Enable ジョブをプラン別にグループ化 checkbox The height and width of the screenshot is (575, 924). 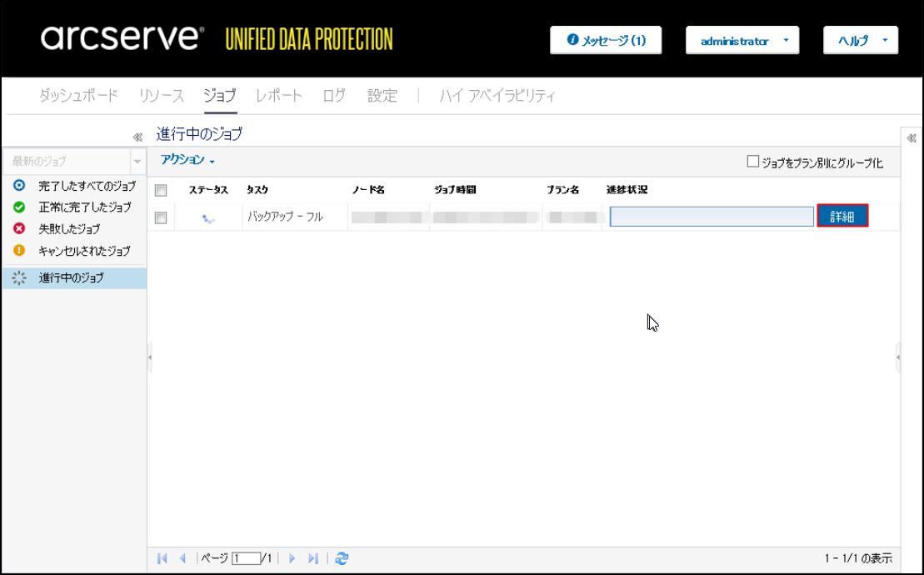[753, 162]
